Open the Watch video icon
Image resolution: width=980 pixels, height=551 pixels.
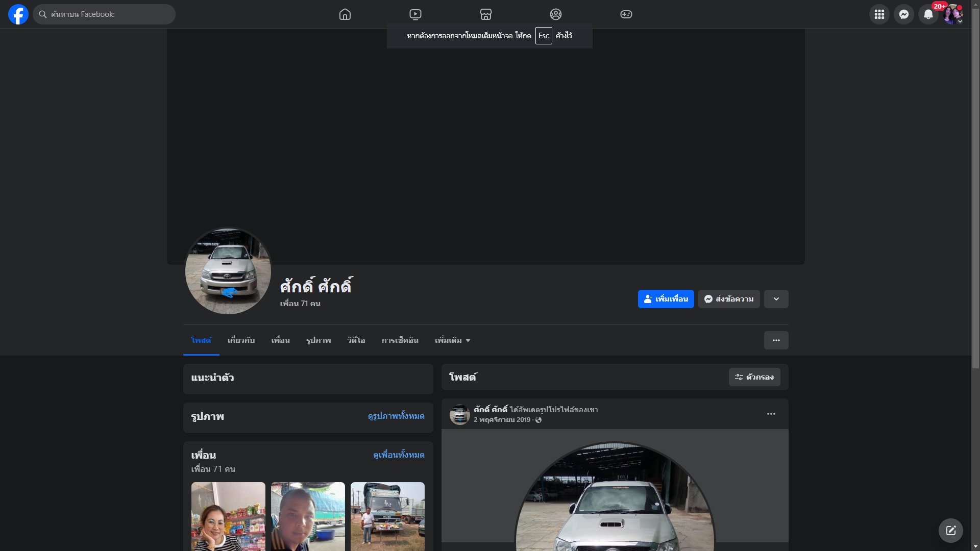[415, 14]
